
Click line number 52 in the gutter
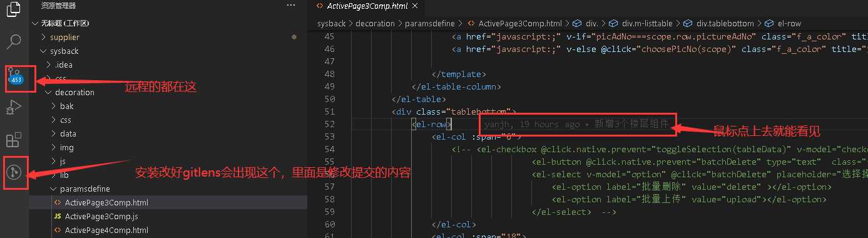pyautogui.click(x=330, y=124)
